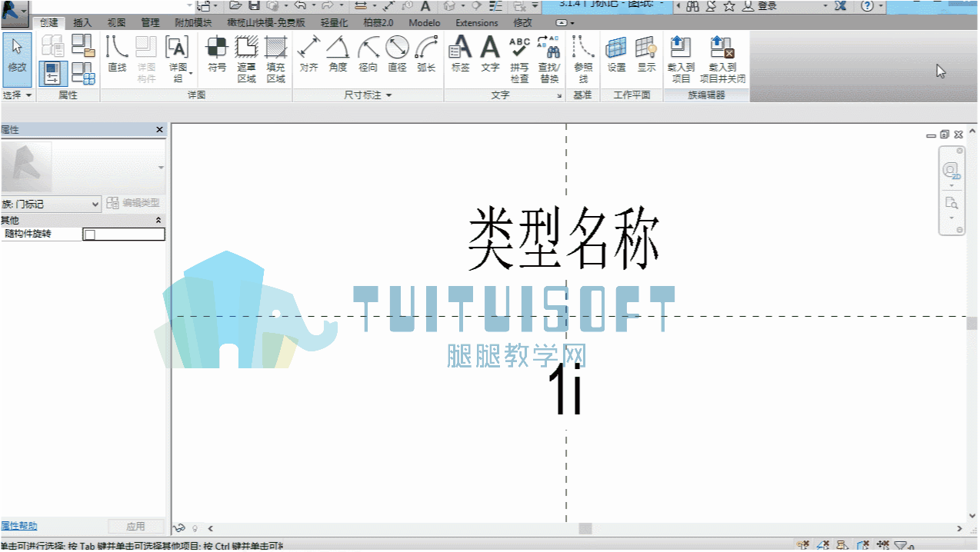Click the filter icon in status bar
Image resolution: width=980 pixels, height=552 pixels.
(902, 545)
